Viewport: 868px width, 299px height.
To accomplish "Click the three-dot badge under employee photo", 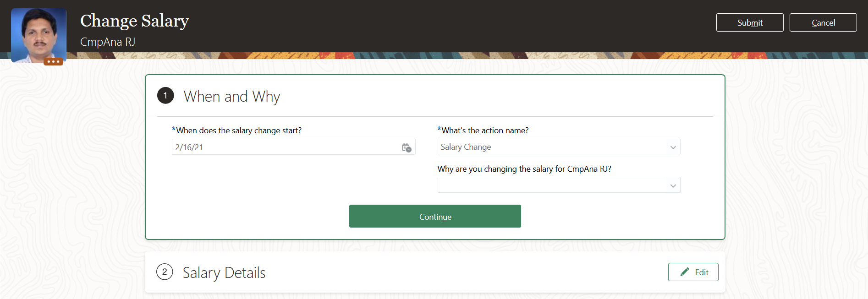I will tap(53, 61).
